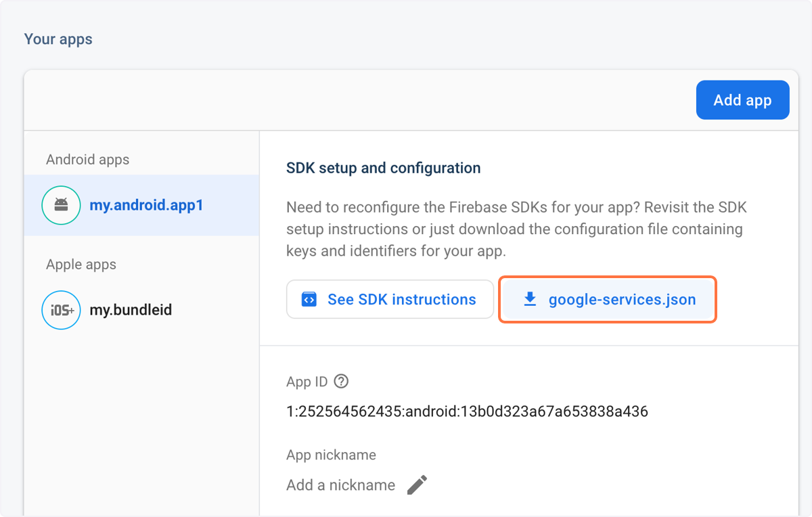This screenshot has width=812, height=517.
Task: Click the iOS+ app icon
Action: pos(61,310)
